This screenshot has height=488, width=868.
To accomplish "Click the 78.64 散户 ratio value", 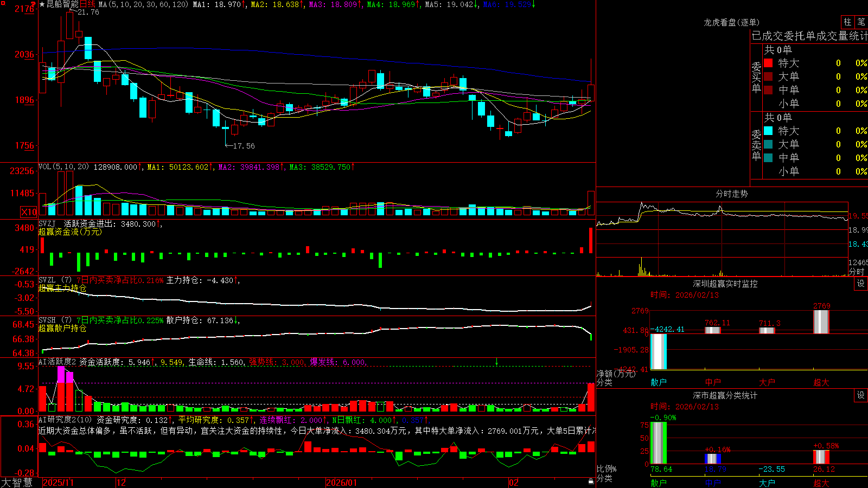I will (x=661, y=469).
